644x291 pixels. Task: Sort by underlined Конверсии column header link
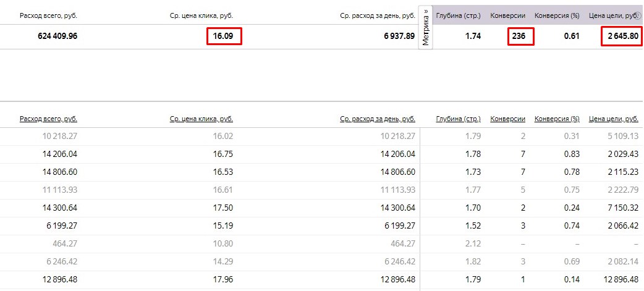[507, 119]
